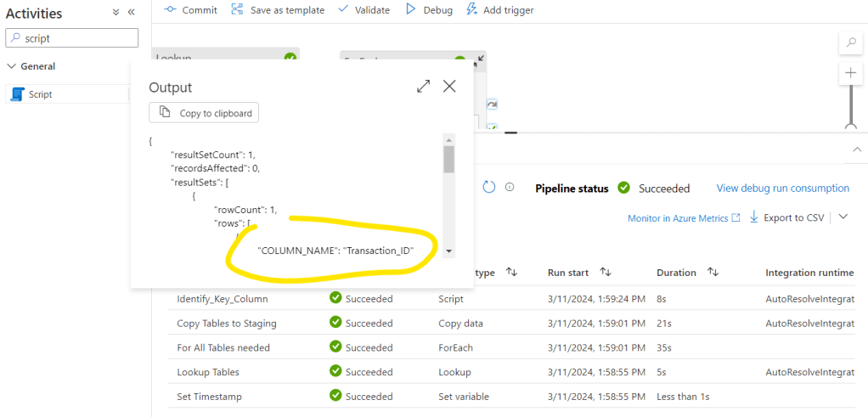Screen dimensions: 868x417
Task: Open dropdown arrow next to Export to CSV
Action: (x=843, y=217)
